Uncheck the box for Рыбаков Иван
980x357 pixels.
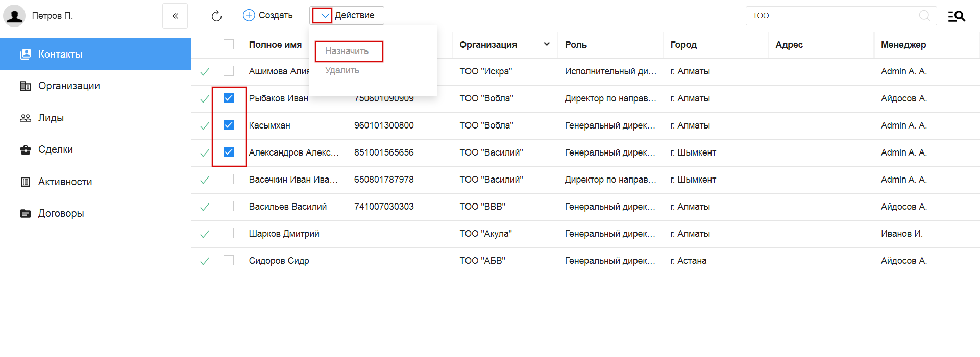(229, 98)
